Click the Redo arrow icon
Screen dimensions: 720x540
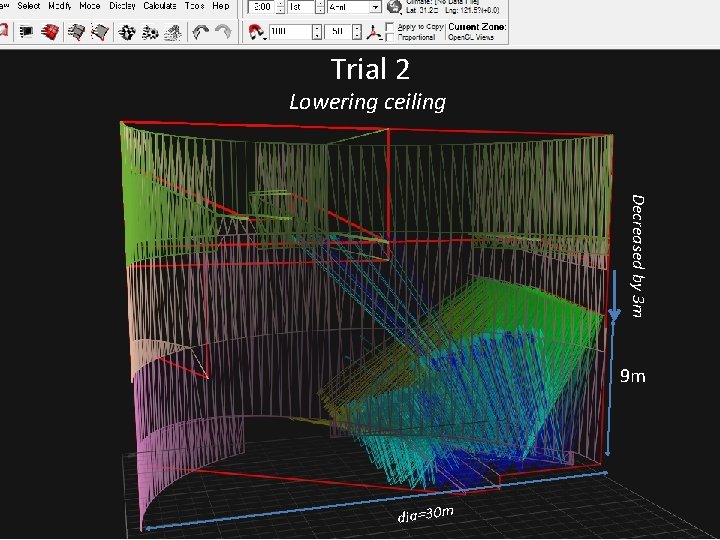pyautogui.click(x=223, y=32)
